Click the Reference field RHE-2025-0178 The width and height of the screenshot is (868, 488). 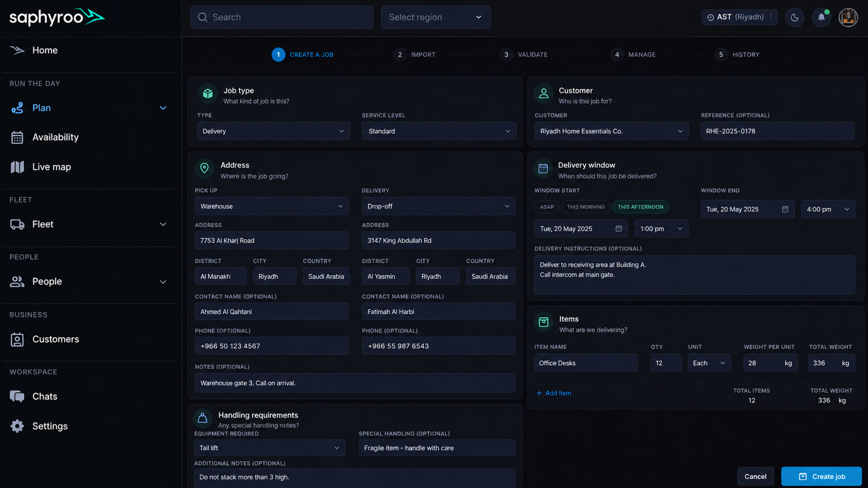777,131
